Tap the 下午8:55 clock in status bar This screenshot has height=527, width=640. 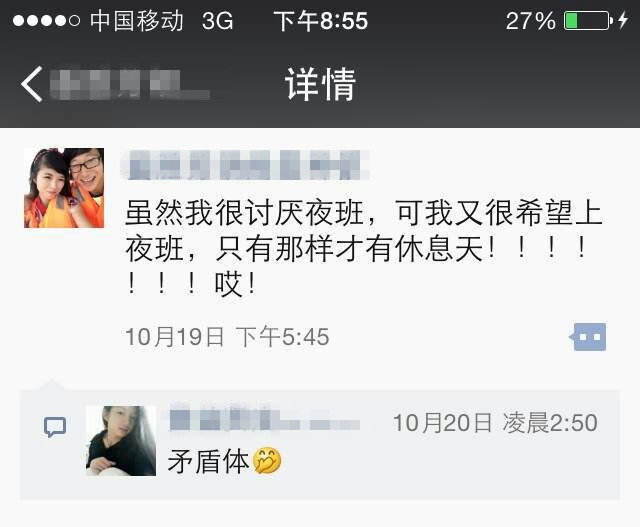[x=320, y=21]
